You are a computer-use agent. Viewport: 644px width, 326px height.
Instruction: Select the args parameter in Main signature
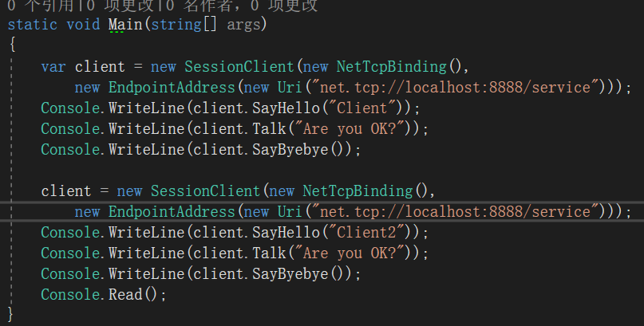click(247, 24)
